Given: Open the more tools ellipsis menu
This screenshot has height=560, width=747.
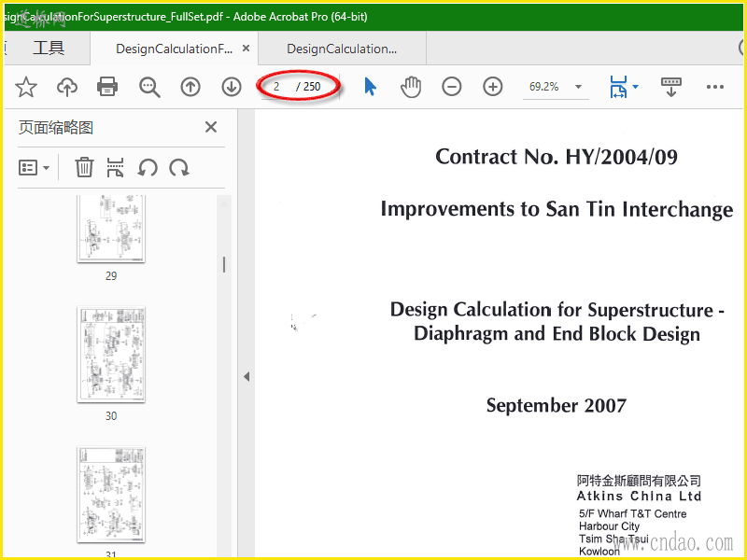Looking at the screenshot, I should point(715,87).
